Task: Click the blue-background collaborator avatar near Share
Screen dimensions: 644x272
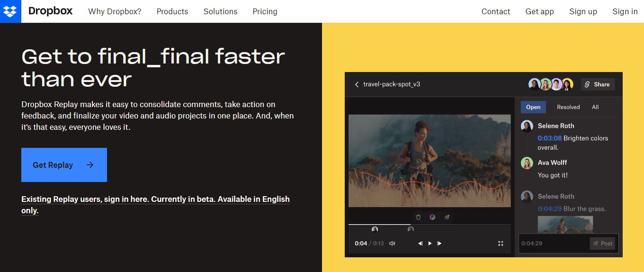Action: click(x=535, y=84)
